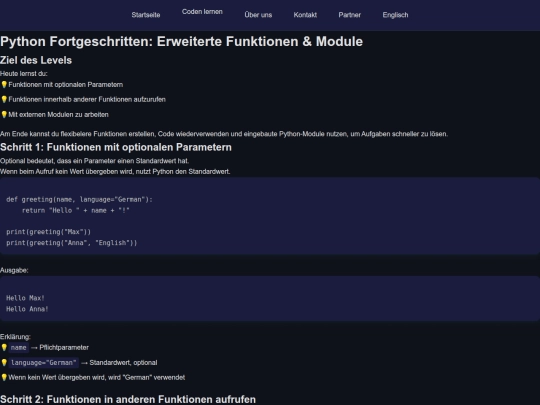Click the code line 'return "Hello " + name + "!"'
This screenshot has height=405, width=540.
76,210
